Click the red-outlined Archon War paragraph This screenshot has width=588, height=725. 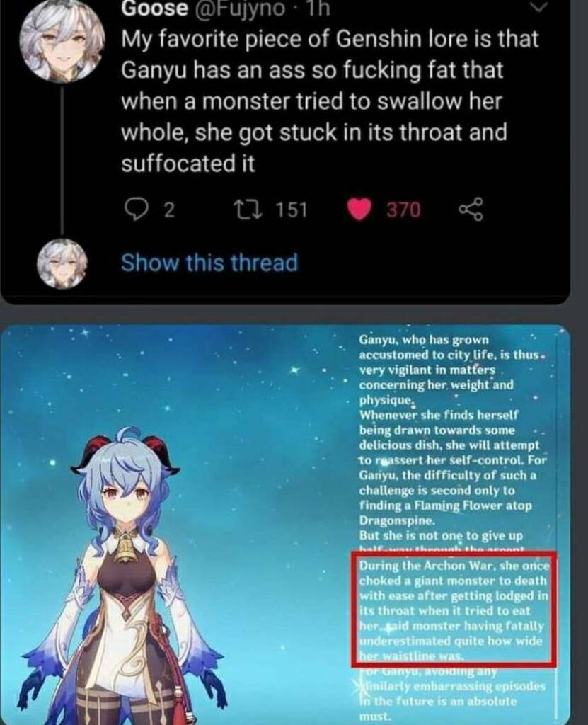(454, 609)
